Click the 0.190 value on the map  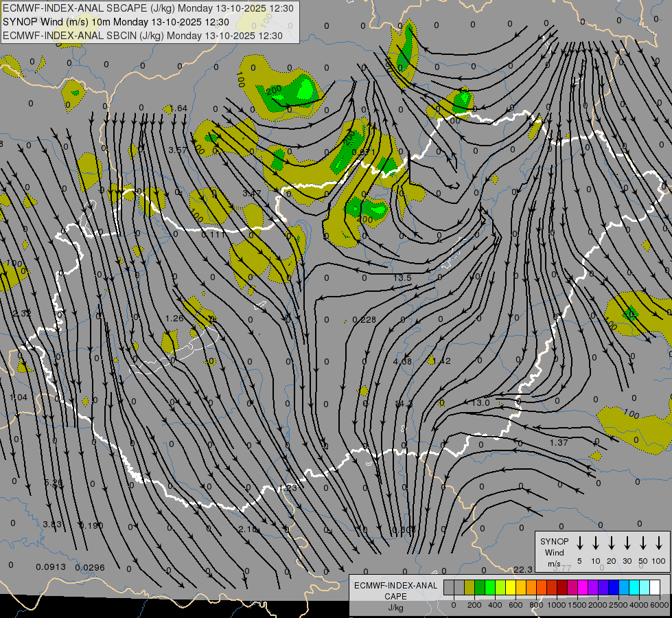click(x=91, y=525)
